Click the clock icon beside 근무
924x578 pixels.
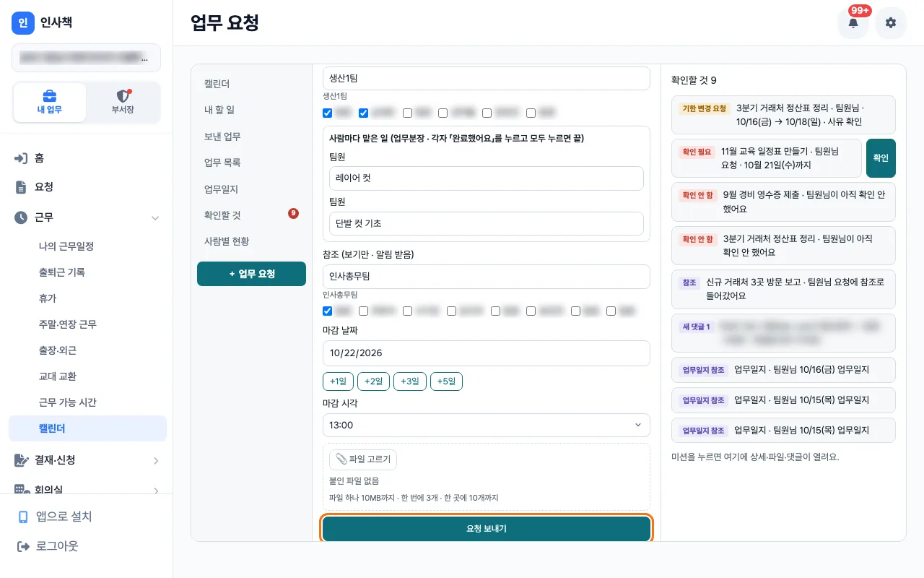click(x=21, y=217)
